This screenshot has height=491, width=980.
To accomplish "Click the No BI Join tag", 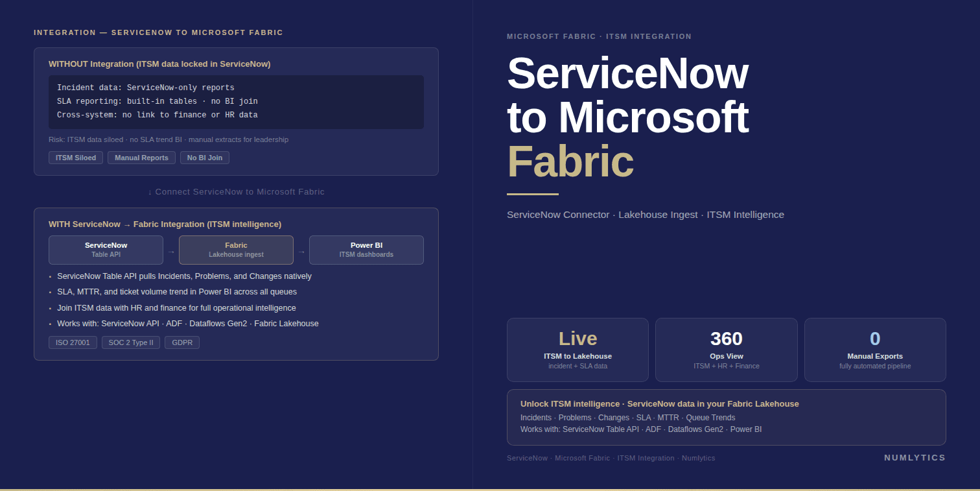I will pyautogui.click(x=205, y=158).
